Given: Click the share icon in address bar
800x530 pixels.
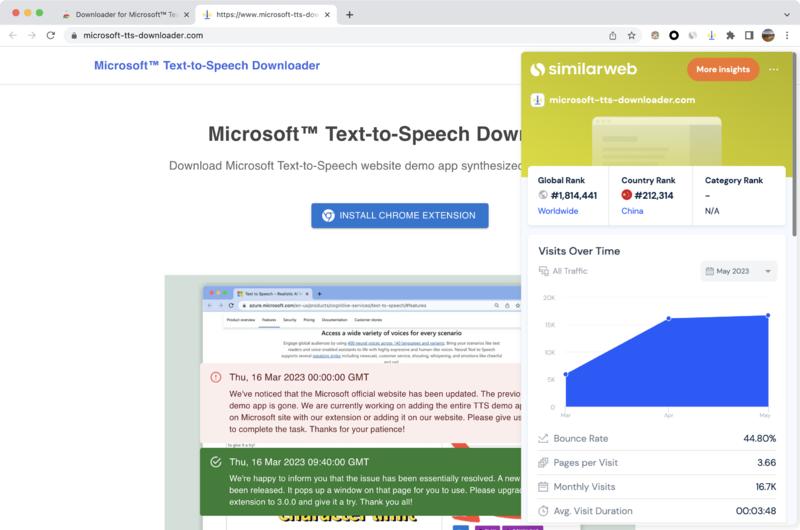Looking at the screenshot, I should (612, 35).
